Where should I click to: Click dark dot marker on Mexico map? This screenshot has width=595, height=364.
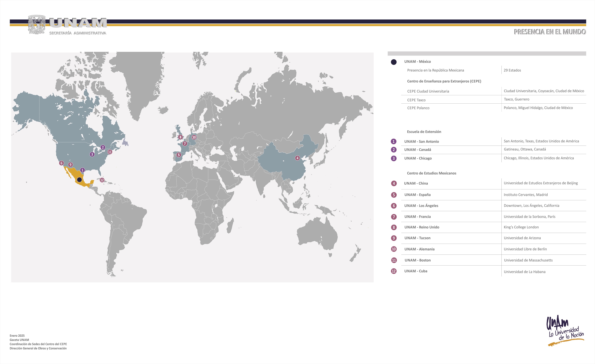[x=79, y=180]
